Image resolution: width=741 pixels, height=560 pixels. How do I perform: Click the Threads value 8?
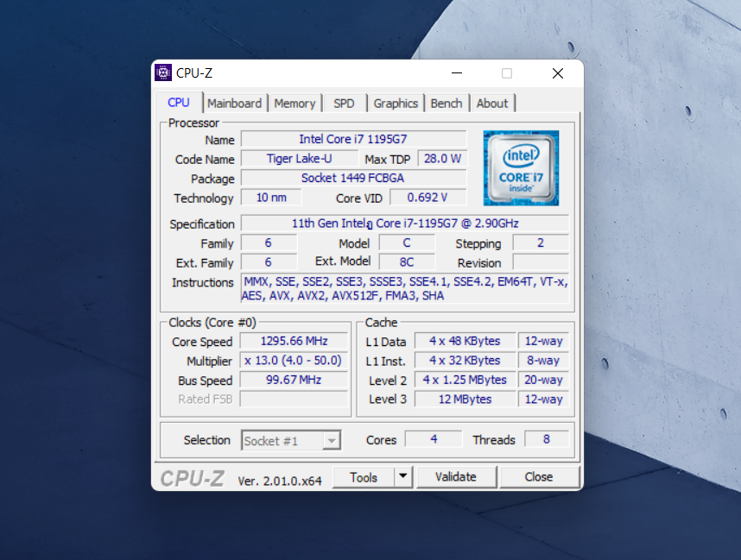547,439
